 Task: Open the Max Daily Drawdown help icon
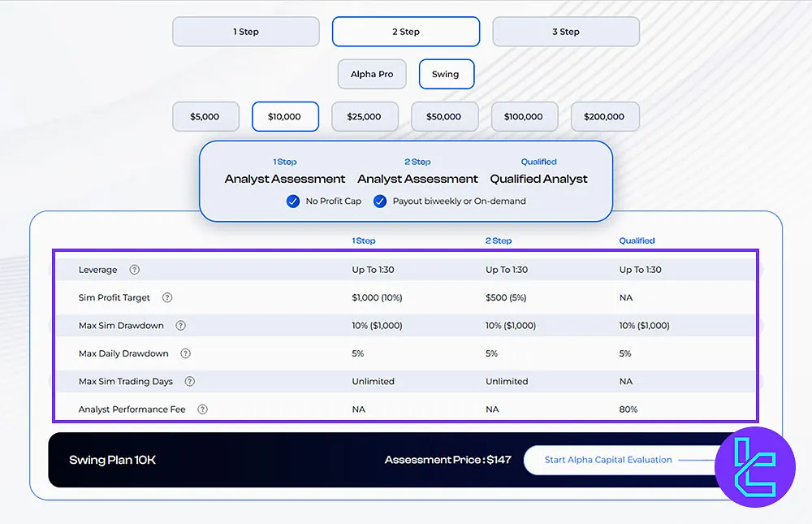pos(185,353)
